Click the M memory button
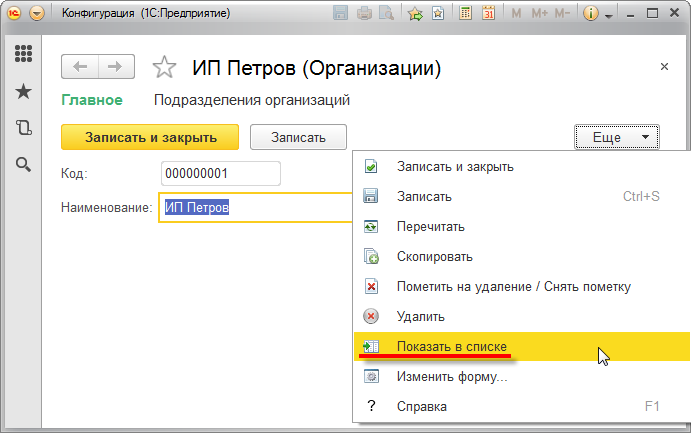 [x=516, y=14]
